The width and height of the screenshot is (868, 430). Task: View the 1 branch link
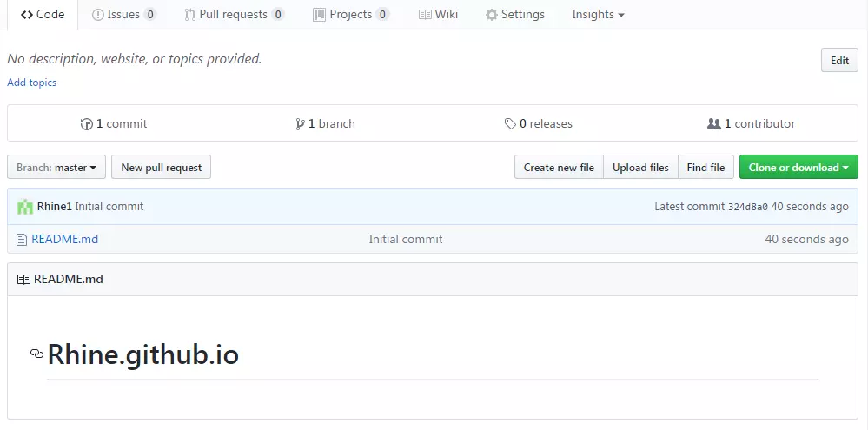click(326, 124)
